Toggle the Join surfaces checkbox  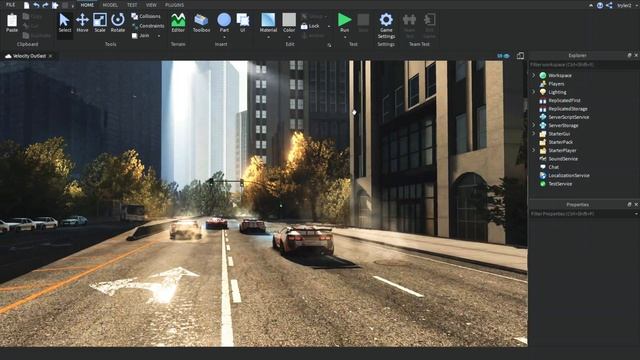(140, 36)
